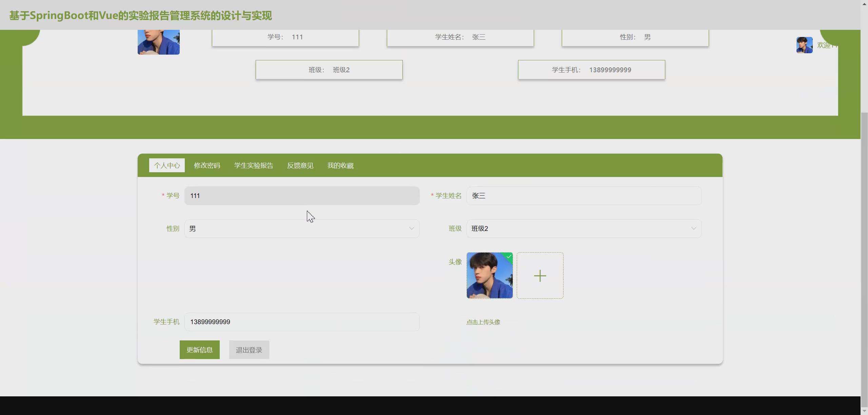This screenshot has height=415, width=868.
Task: Open the 性别 gender dropdown showing 男
Action: (302, 228)
